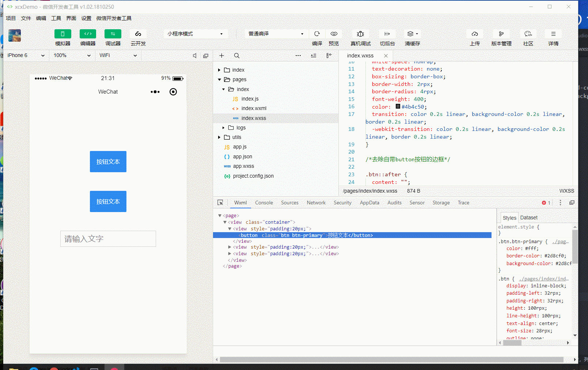
Task: Switch to the Storage tab
Action: click(441, 203)
